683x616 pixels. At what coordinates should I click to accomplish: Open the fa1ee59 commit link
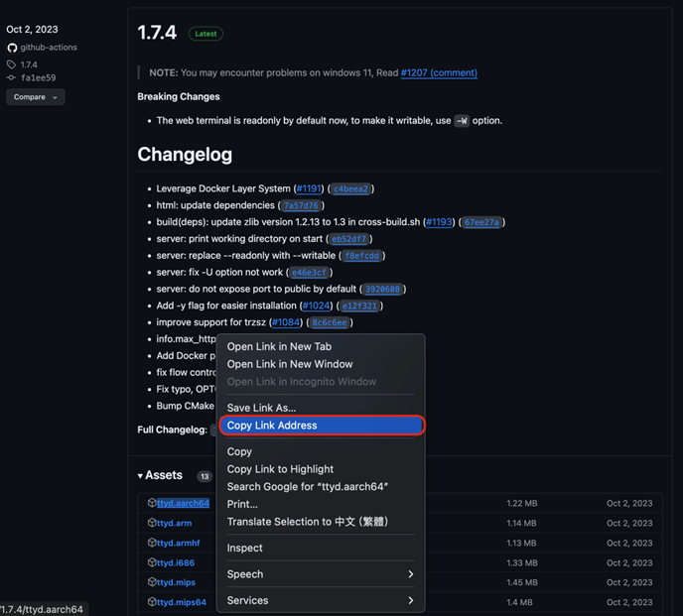coord(39,78)
